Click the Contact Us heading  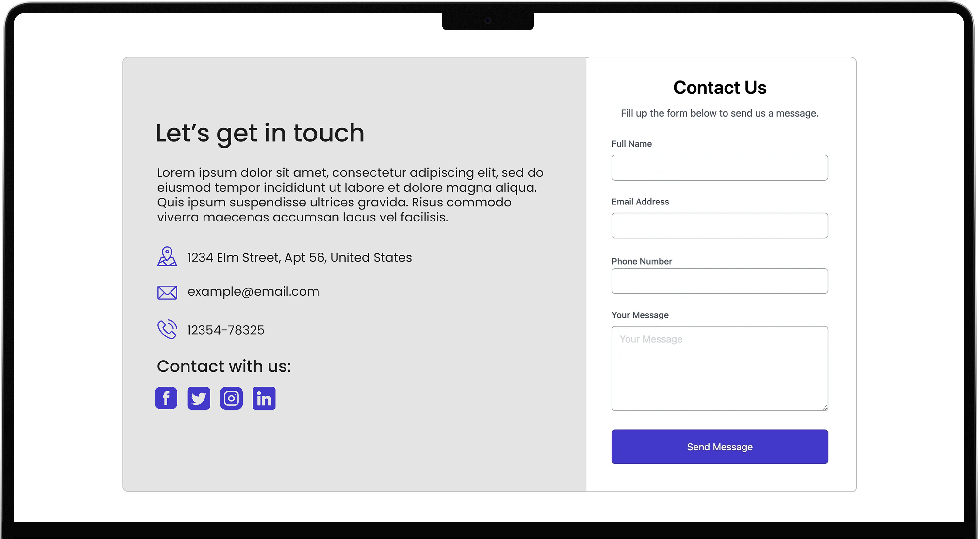(719, 88)
